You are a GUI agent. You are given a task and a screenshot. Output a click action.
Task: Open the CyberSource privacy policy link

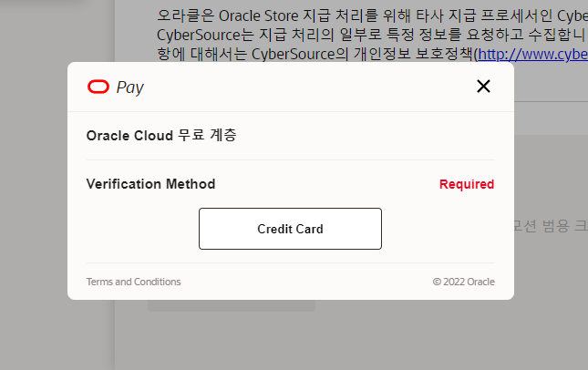(533, 55)
